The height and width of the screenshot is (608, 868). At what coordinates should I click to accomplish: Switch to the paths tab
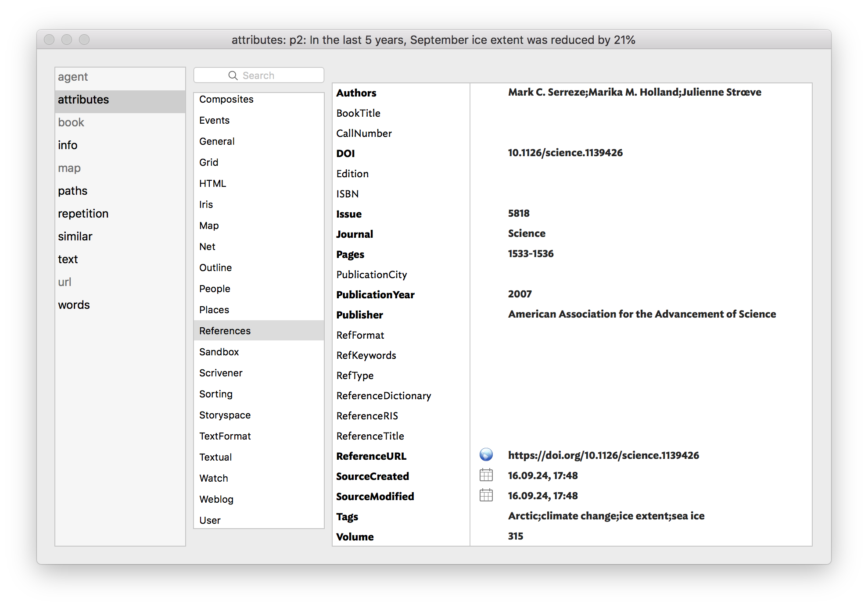[x=72, y=191]
